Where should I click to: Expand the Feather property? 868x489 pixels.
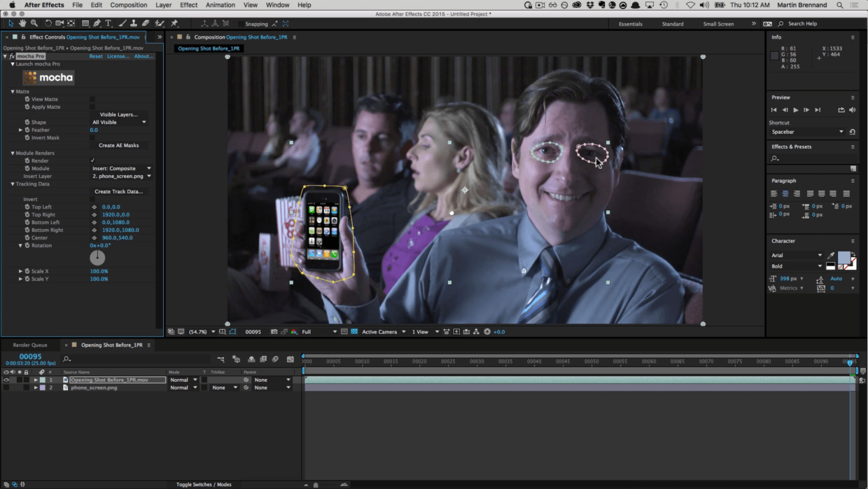coord(20,130)
